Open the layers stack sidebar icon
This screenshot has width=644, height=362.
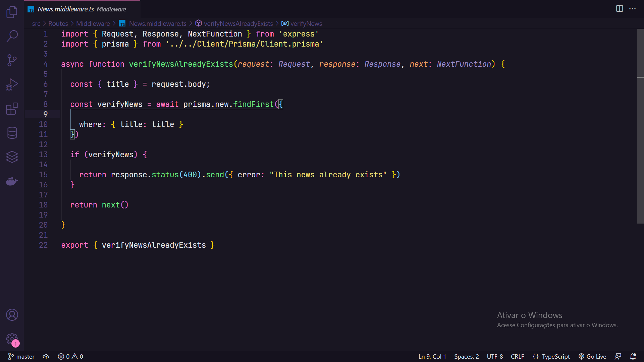tap(12, 157)
